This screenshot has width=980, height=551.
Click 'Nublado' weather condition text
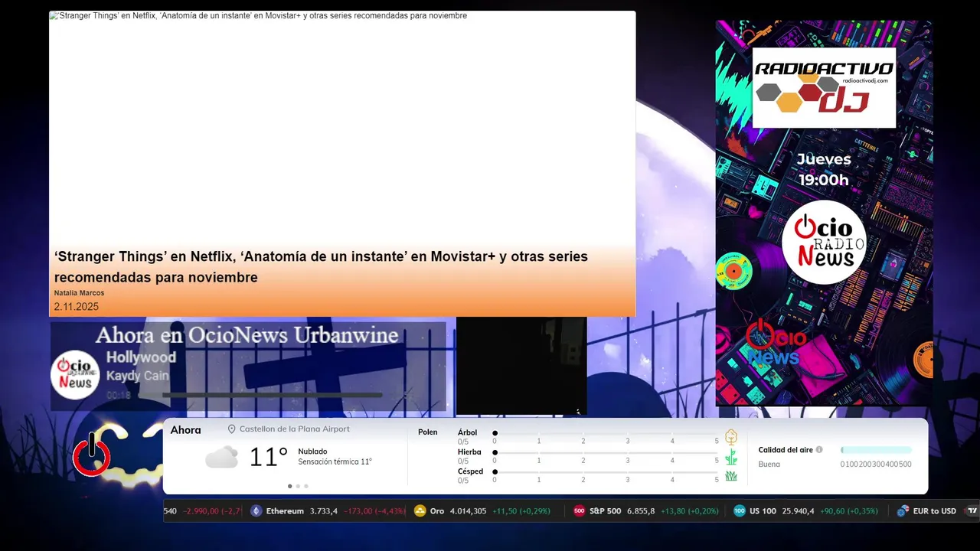click(312, 452)
